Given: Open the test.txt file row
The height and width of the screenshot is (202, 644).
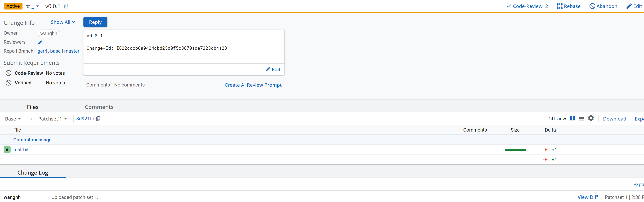Looking at the screenshot, I should (21, 150).
